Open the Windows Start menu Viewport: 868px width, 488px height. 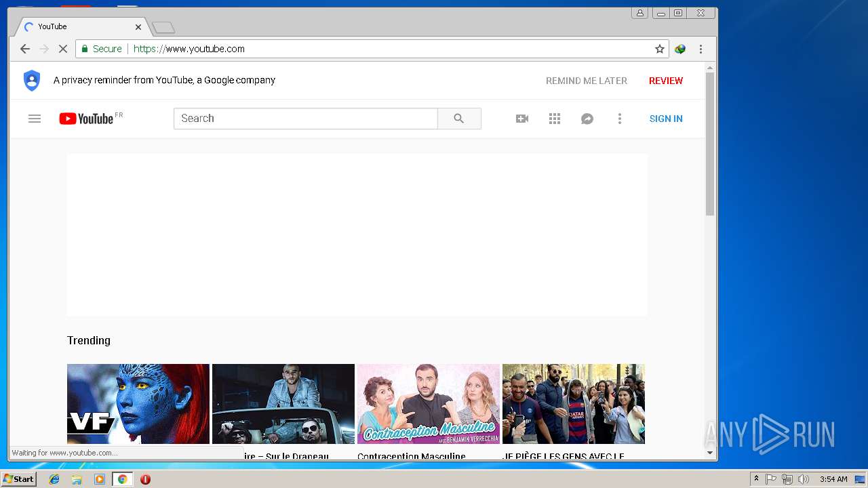coord(18,479)
